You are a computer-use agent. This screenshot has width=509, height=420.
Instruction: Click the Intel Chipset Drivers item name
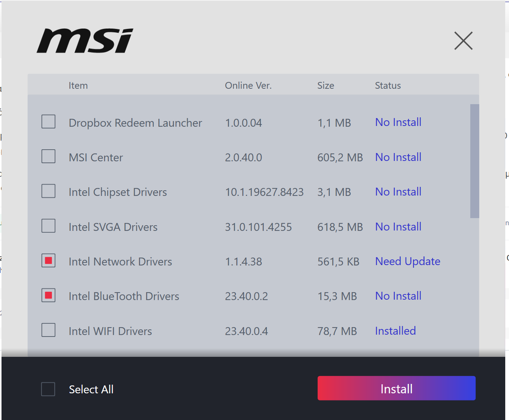(x=118, y=192)
